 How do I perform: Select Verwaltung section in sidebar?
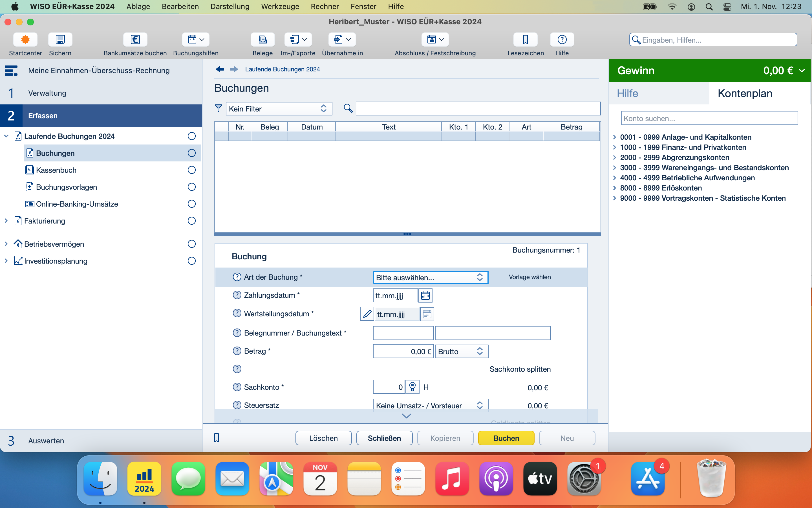pyautogui.click(x=101, y=93)
